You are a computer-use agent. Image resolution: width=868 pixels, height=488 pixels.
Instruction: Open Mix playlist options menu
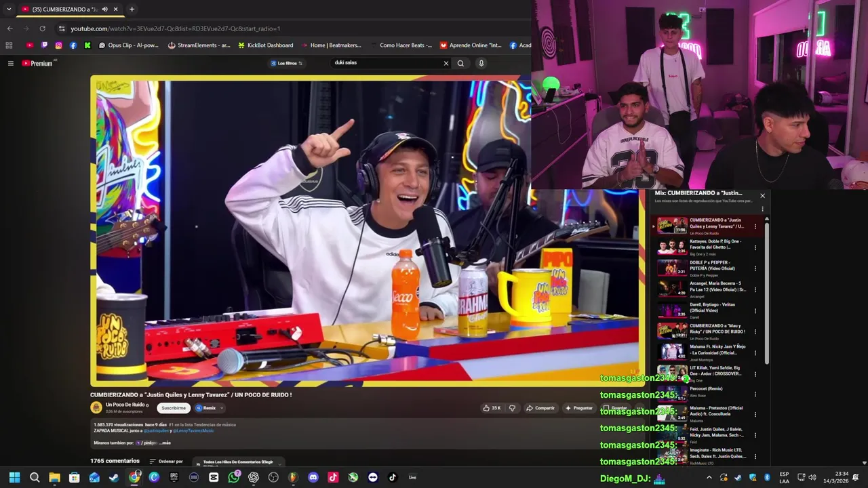762,209
